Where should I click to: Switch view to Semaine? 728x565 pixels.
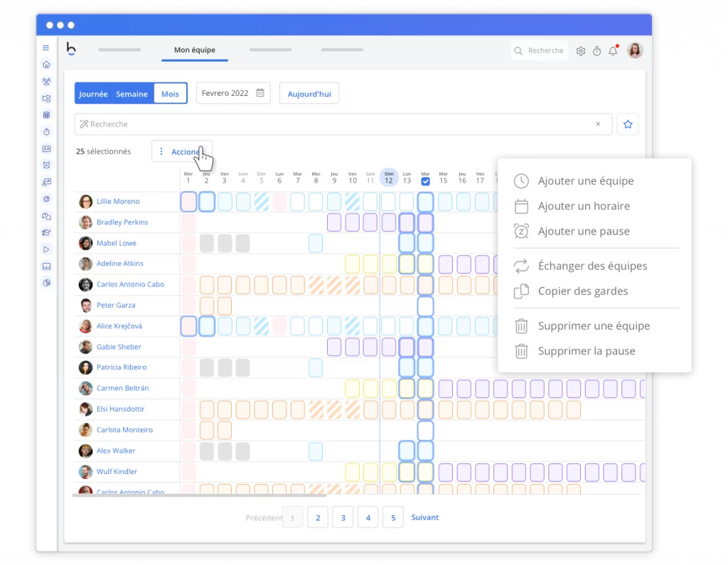click(x=132, y=94)
